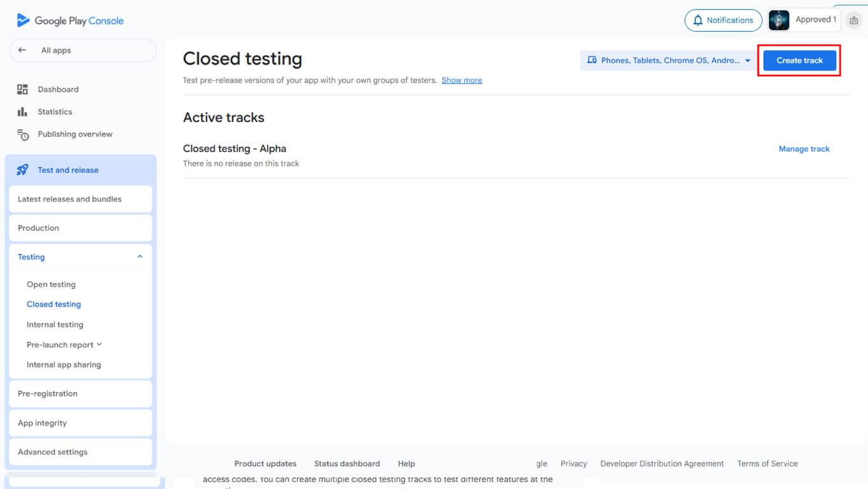Click the Test and release rocket icon
The width and height of the screenshot is (868, 489).
(x=22, y=170)
